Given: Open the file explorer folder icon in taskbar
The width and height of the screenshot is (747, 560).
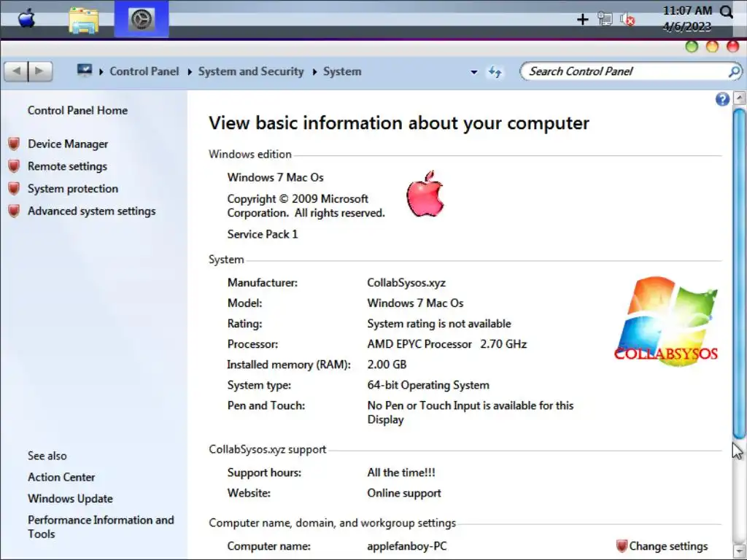Looking at the screenshot, I should tap(83, 20).
